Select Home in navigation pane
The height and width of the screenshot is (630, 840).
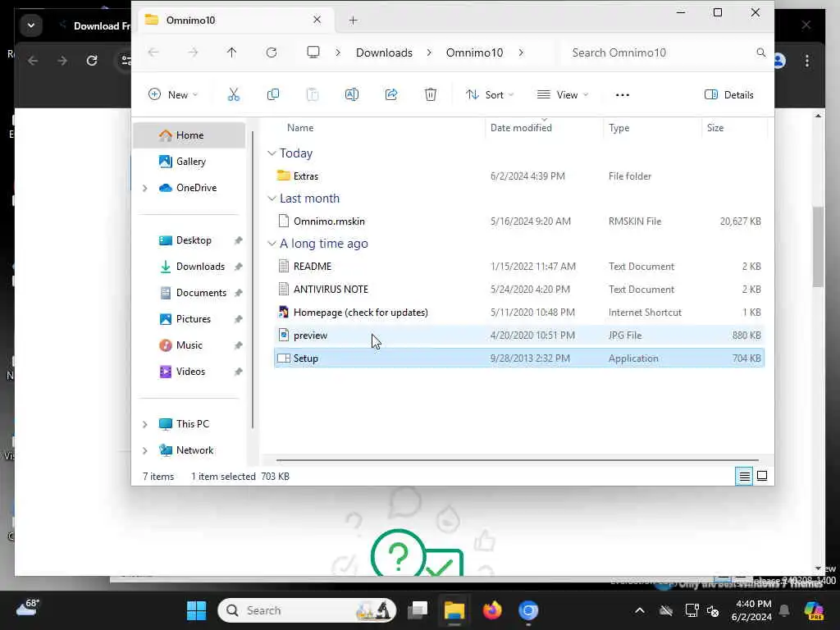pyautogui.click(x=189, y=135)
